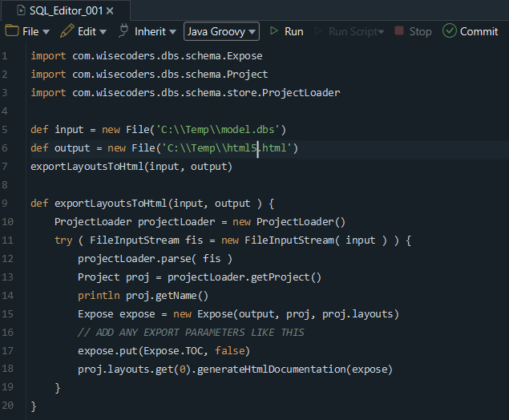Click 'com.wisecoders.dbs.schema.store.ProjectLoader' import text
This screenshot has width=509, height=420.
tap(206, 93)
